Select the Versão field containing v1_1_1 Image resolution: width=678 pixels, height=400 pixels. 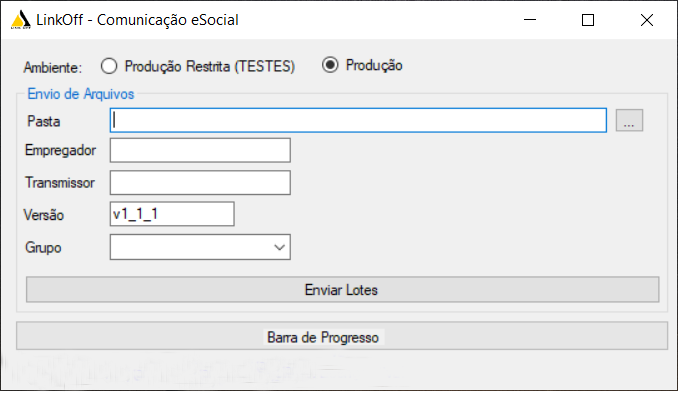point(172,214)
